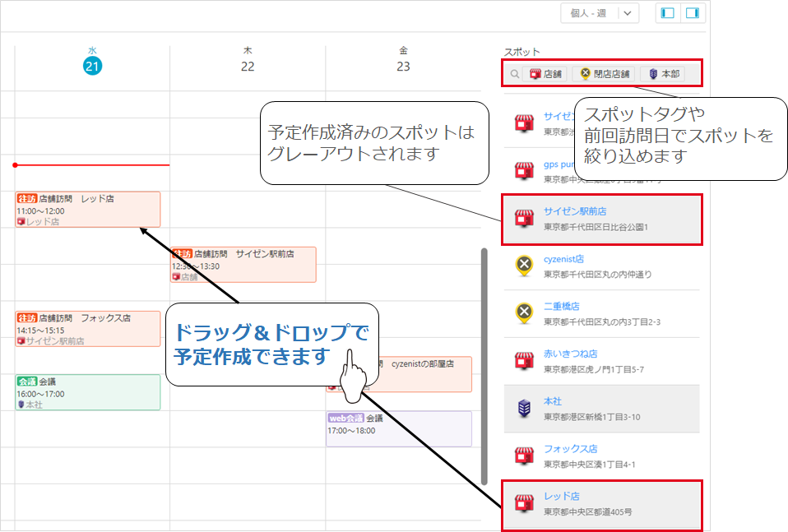Click address 東京都港区新橋1丁目3-10
Viewport: 788px width, 532px height.
tap(592, 417)
